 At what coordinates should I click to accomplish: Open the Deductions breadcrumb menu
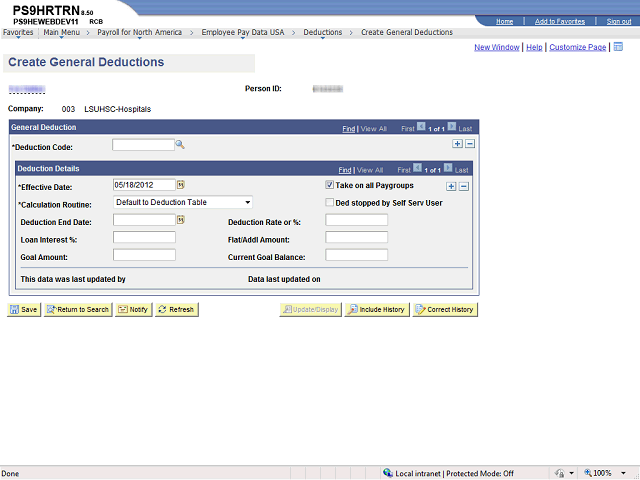point(322,33)
